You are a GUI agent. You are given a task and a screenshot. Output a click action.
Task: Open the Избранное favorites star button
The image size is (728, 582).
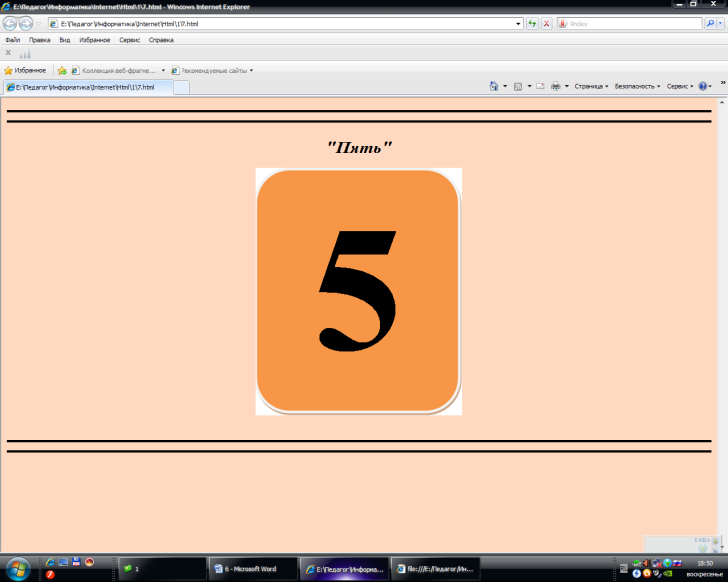[25, 70]
